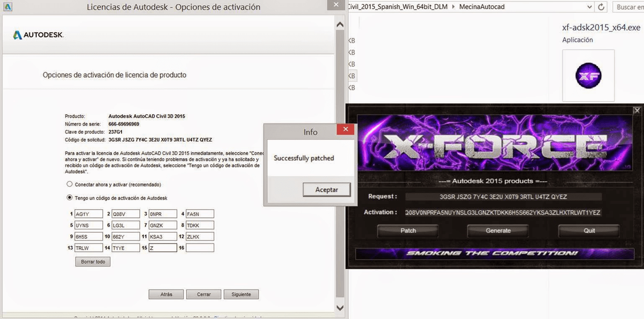
Task: Click activation code field 6 containing LG3L
Action: 126,225
